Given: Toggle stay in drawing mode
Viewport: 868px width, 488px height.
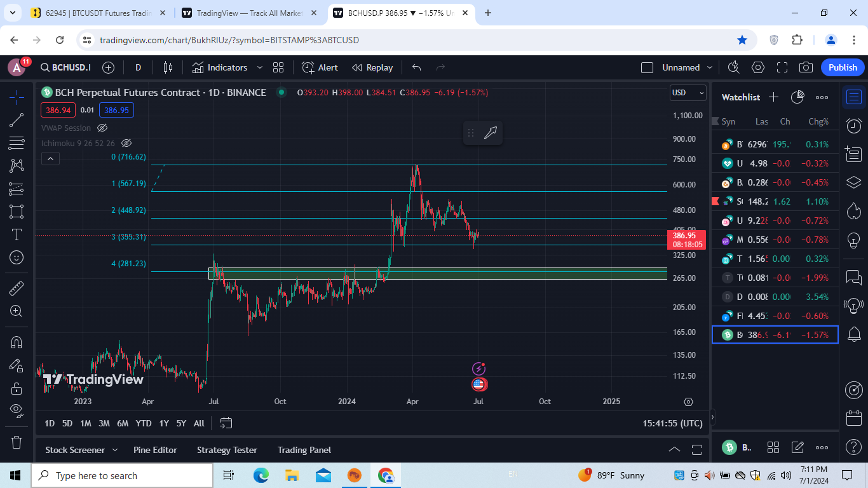Looking at the screenshot, I should (17, 365).
